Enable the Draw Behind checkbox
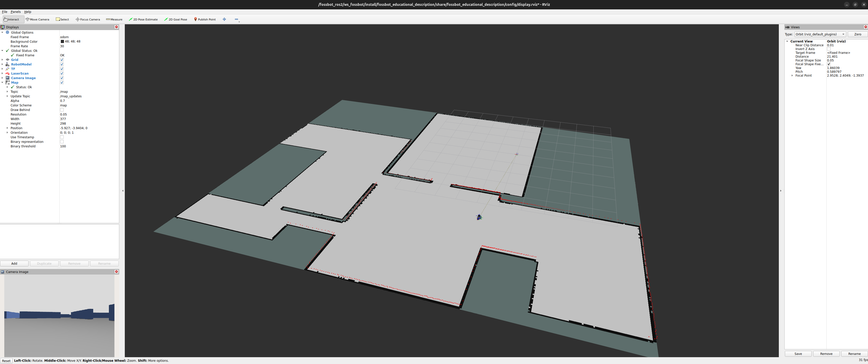868x364 pixels. [x=62, y=110]
